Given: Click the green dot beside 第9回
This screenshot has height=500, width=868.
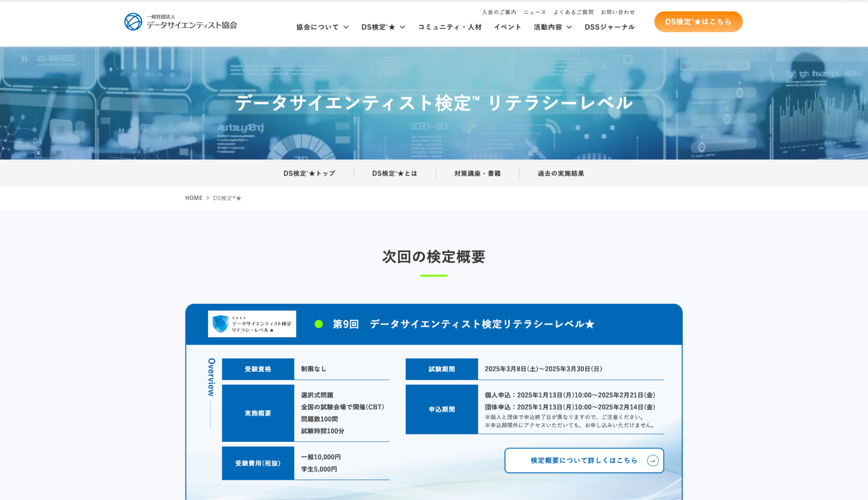Looking at the screenshot, I should [x=319, y=324].
